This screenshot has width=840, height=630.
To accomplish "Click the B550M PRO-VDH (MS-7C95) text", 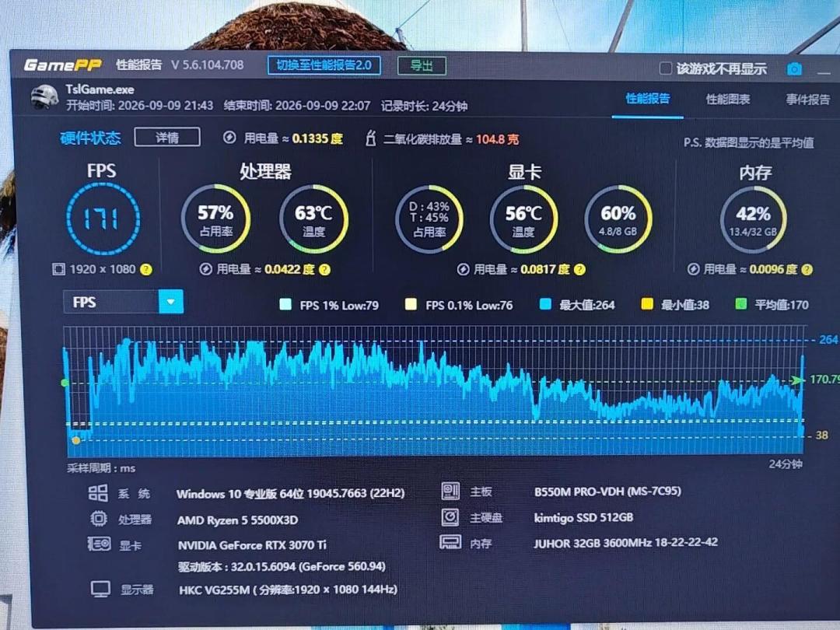I will click(x=607, y=492).
